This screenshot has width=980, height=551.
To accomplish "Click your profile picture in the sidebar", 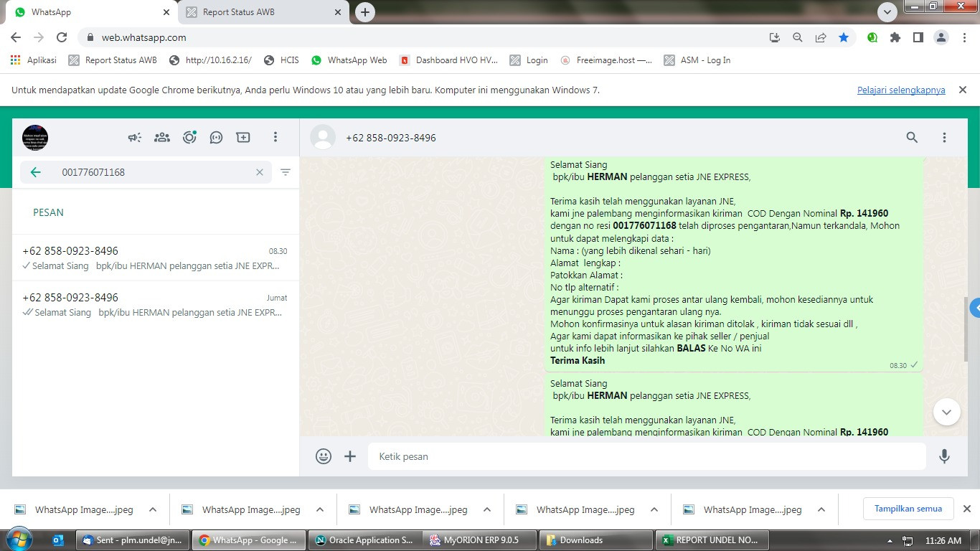I will (x=35, y=137).
